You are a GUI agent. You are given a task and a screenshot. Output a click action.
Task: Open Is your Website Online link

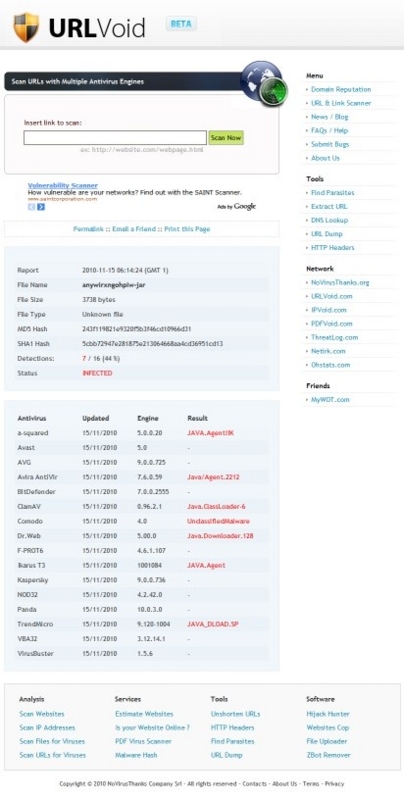coord(153,728)
